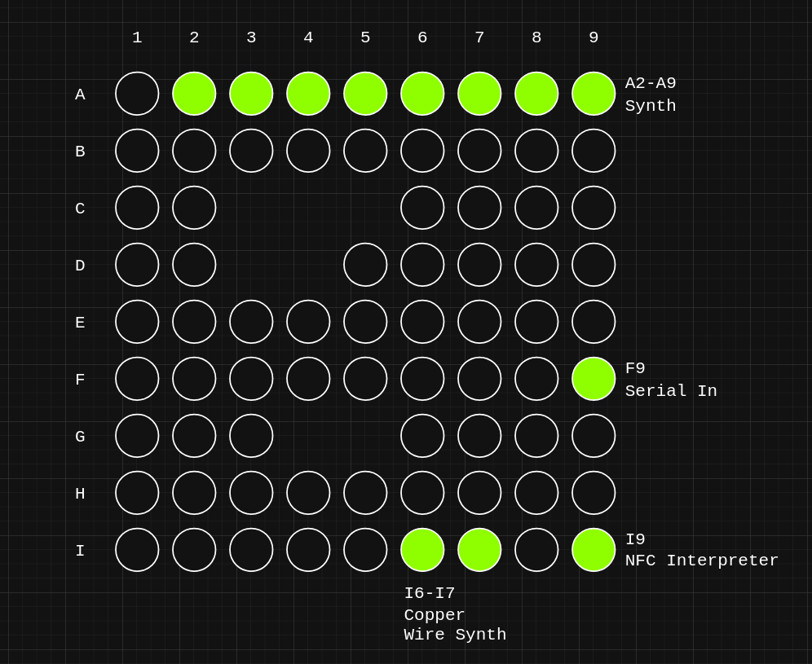Click the green I9 NFC Interpreter pad
Screen dimensions: 812x664
594,550
